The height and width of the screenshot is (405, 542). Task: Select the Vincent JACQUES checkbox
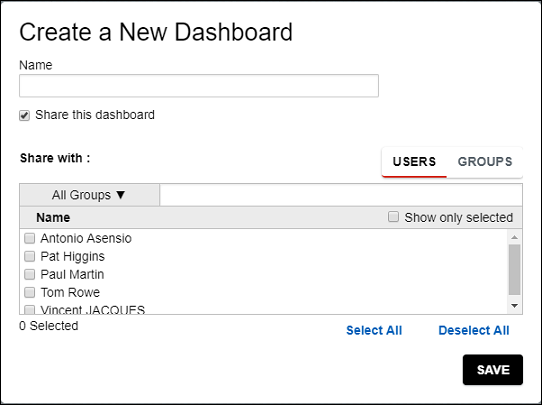(x=29, y=309)
